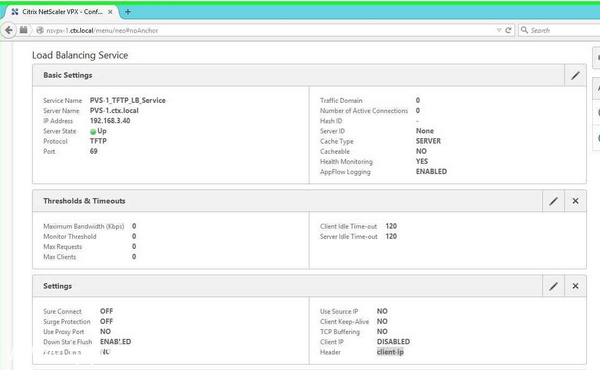
Task: Select Server ID value None
Action: point(425,131)
